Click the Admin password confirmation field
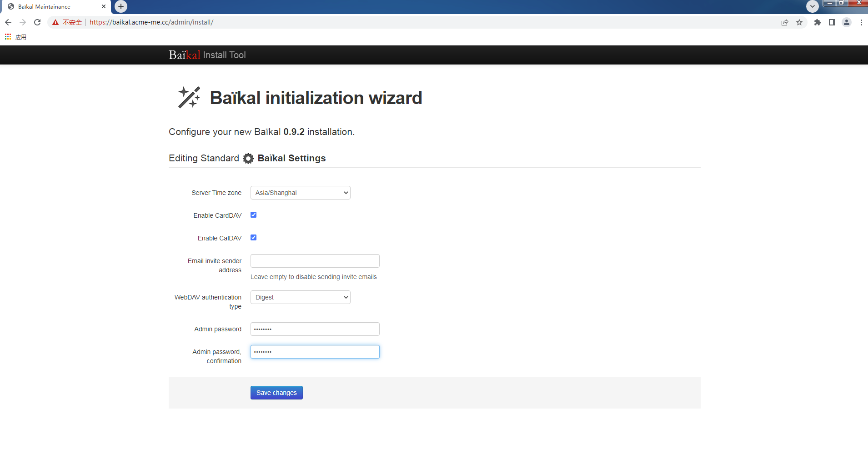 315,352
